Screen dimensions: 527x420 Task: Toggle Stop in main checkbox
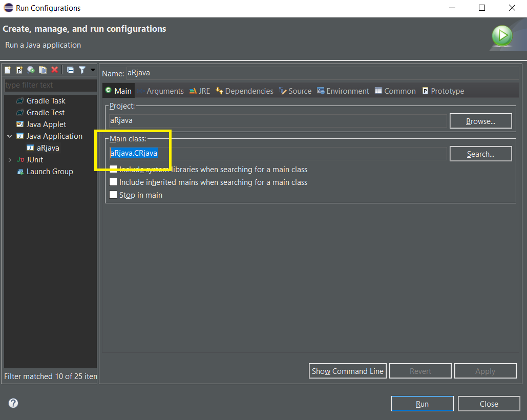point(113,195)
